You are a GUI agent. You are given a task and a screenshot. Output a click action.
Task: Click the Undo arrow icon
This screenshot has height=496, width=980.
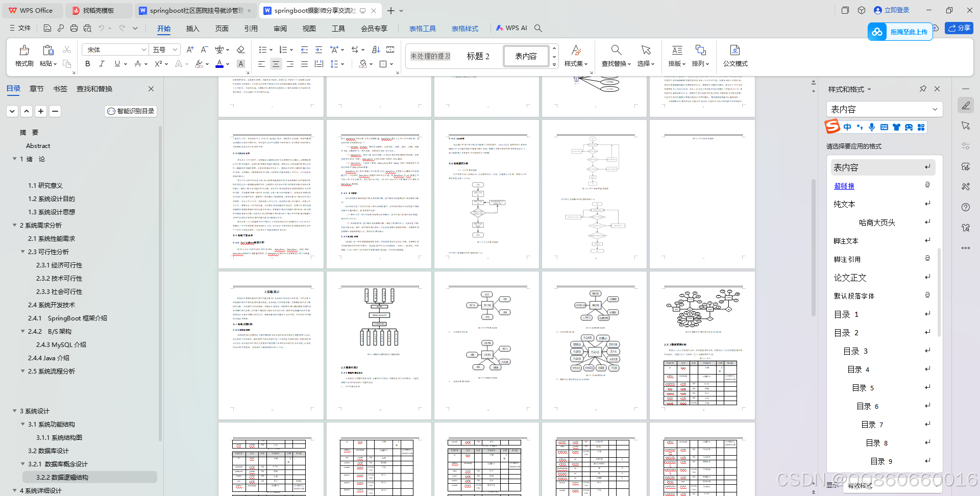[102, 28]
